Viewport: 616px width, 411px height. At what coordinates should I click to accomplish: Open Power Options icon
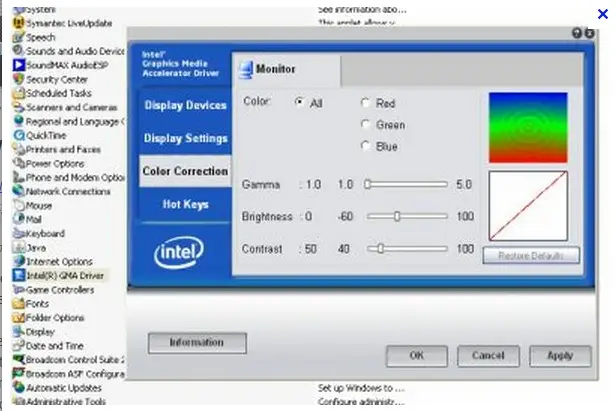click(x=18, y=163)
